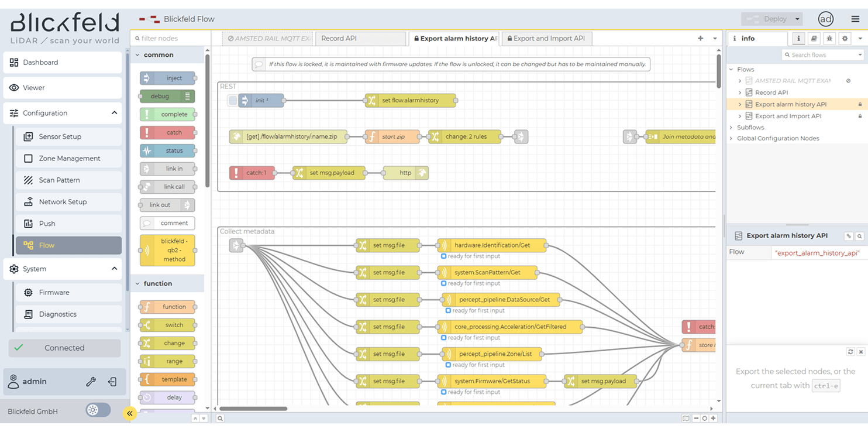Click the logout icon next to admin
868x432 pixels.
[112, 382]
